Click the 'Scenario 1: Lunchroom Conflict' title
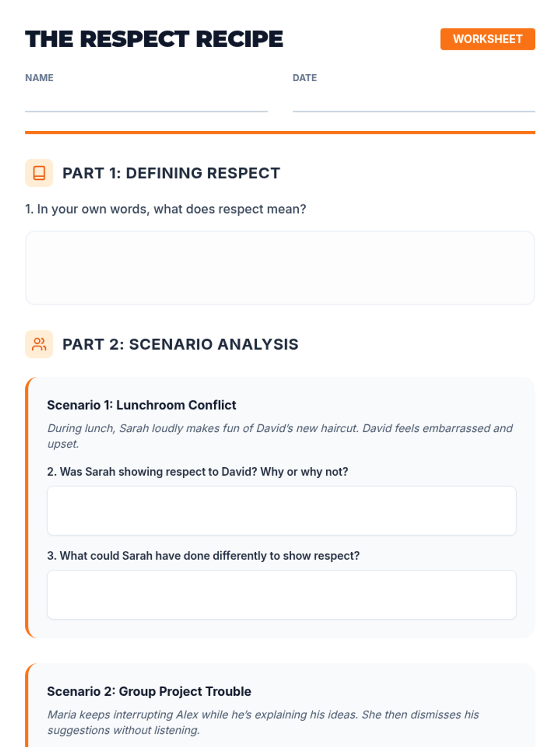Viewport: 560px width, 747px height. tap(141, 405)
